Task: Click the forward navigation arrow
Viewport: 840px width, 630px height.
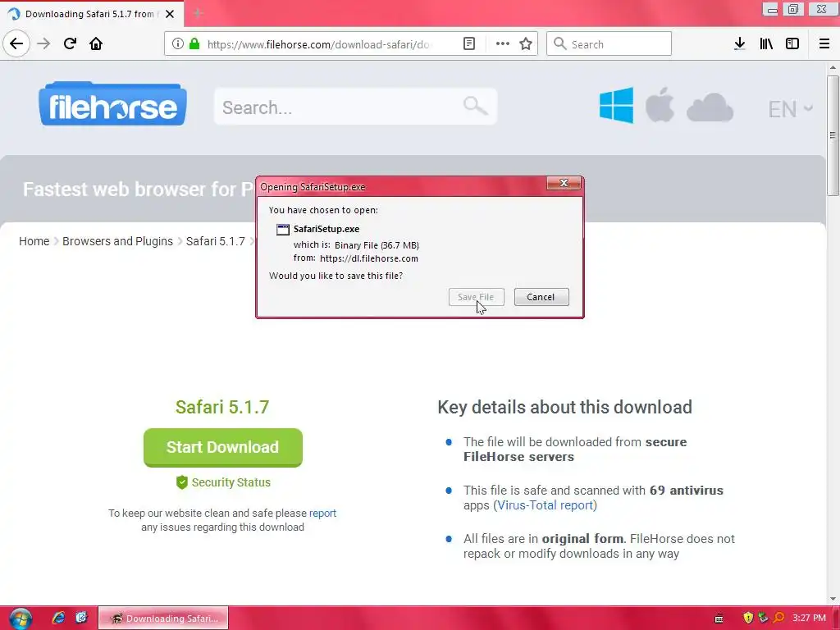Action: pyautogui.click(x=43, y=43)
